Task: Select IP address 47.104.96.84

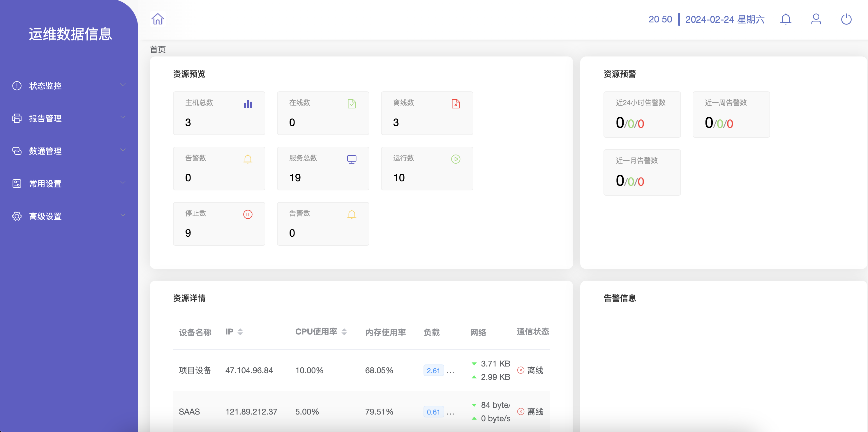Action: [249, 370]
